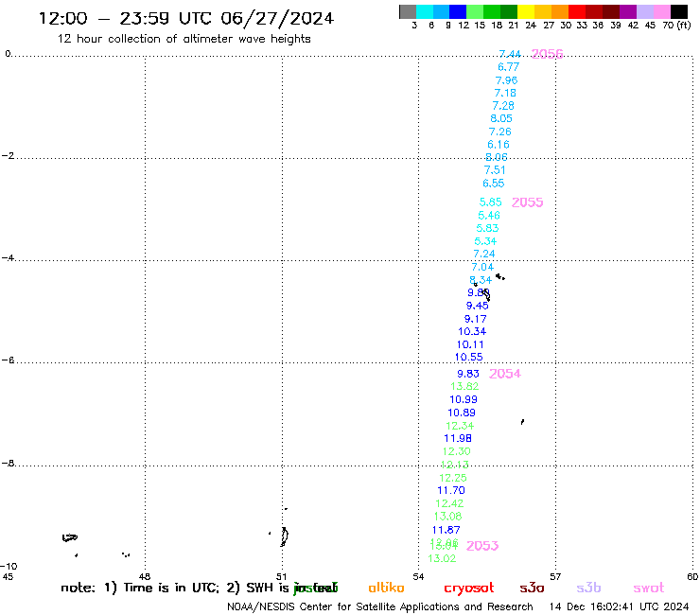Click the wave height value 12.42
700x615 pixels.
449,503
